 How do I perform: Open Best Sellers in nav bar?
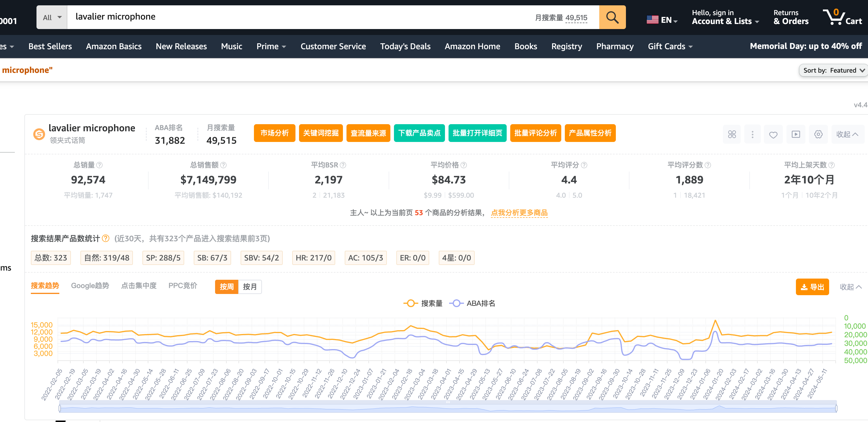pyautogui.click(x=50, y=47)
